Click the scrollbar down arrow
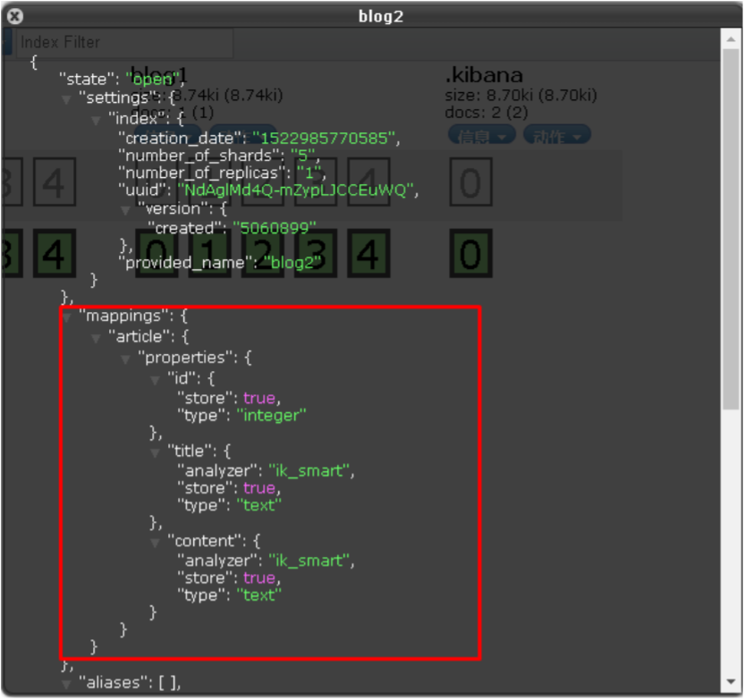744x700 pixels. [x=731, y=682]
